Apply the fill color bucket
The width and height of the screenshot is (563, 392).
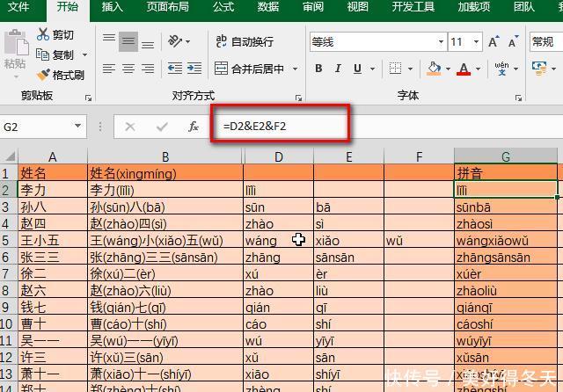[434, 69]
